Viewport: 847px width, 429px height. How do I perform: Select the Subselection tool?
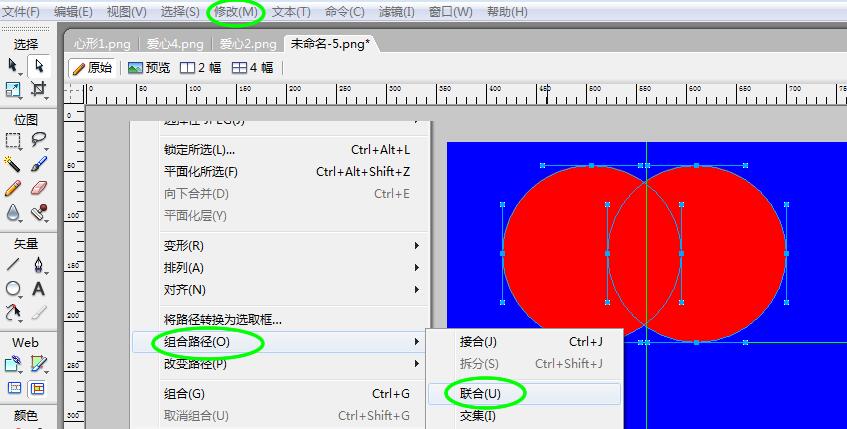[40, 66]
